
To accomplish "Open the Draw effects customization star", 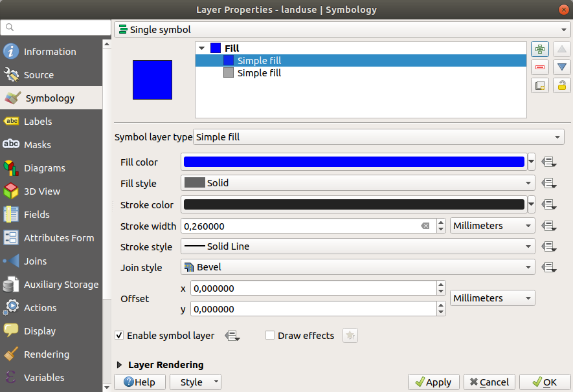I will pyautogui.click(x=350, y=335).
